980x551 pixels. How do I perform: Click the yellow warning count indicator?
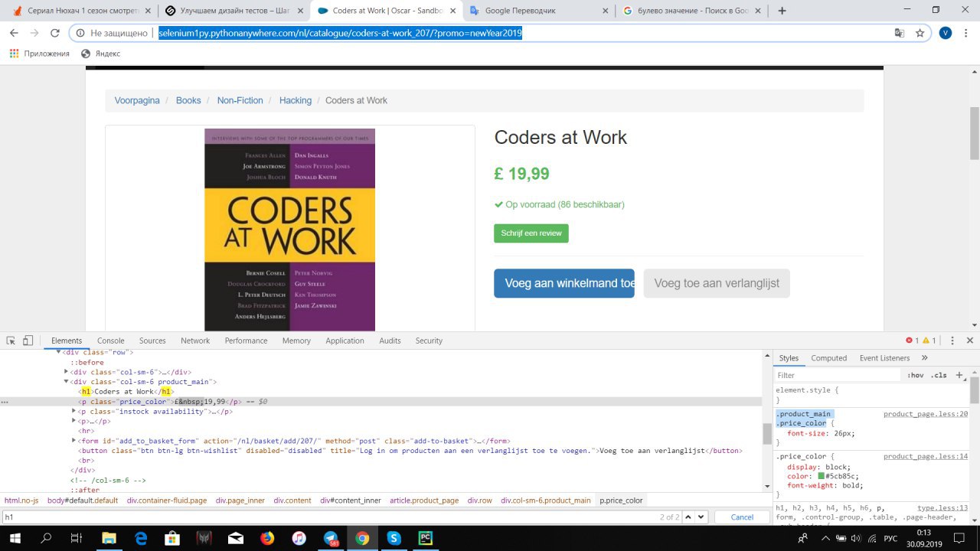pos(929,341)
